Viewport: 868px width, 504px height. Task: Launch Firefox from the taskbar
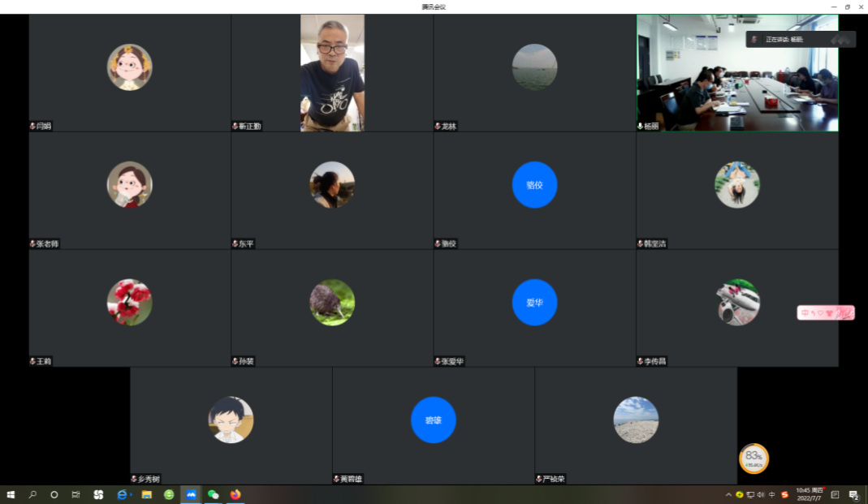tap(236, 494)
